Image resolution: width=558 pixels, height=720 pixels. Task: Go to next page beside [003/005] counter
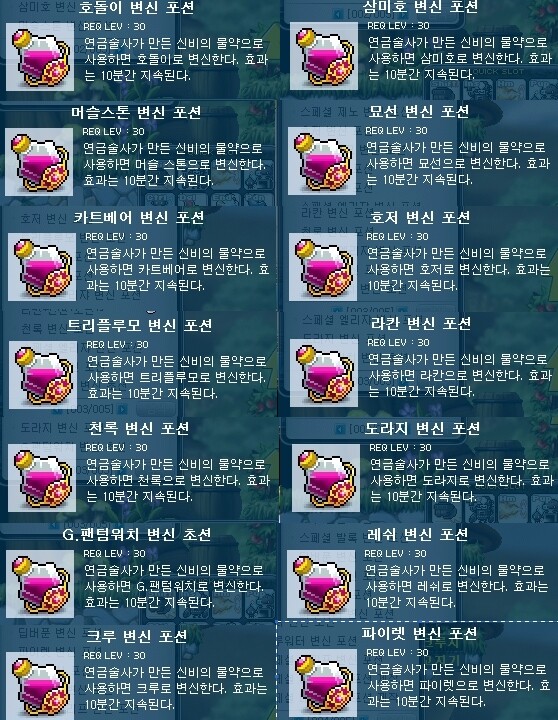click(122, 408)
